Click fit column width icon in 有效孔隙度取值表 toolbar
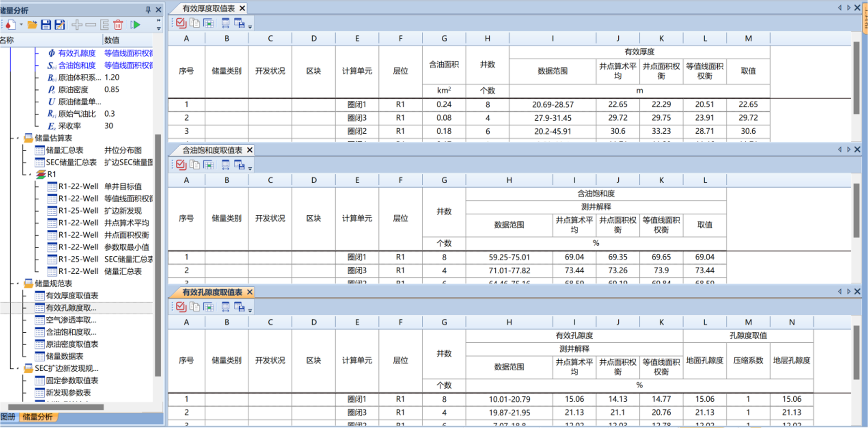 pos(225,307)
